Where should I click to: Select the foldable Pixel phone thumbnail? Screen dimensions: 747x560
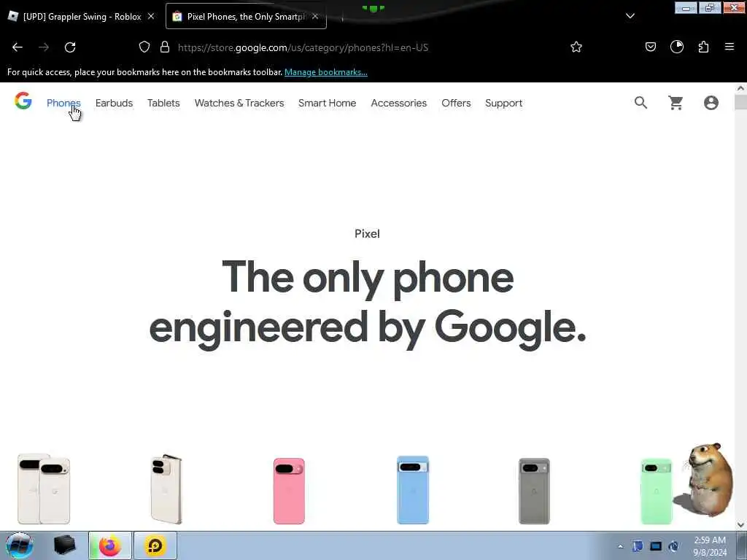[166, 489]
